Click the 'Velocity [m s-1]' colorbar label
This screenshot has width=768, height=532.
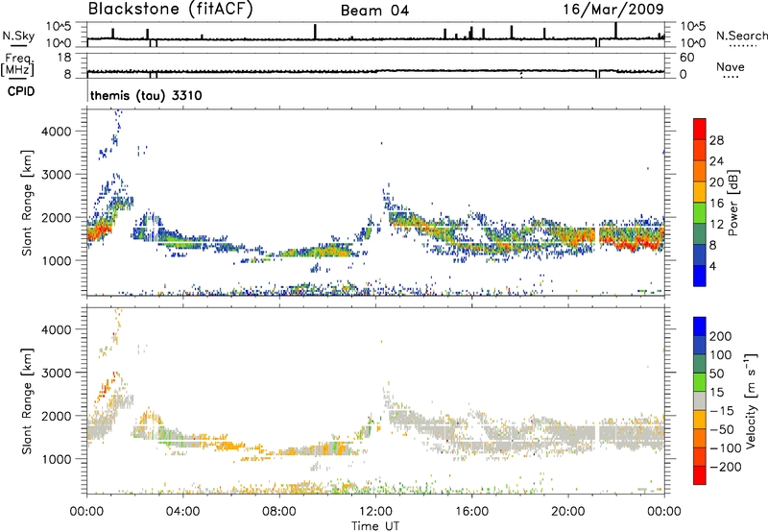pos(751,400)
